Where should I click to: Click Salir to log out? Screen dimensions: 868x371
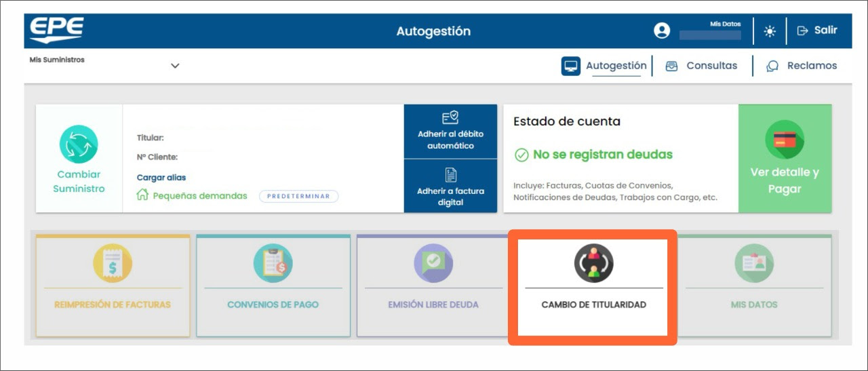pos(817,31)
